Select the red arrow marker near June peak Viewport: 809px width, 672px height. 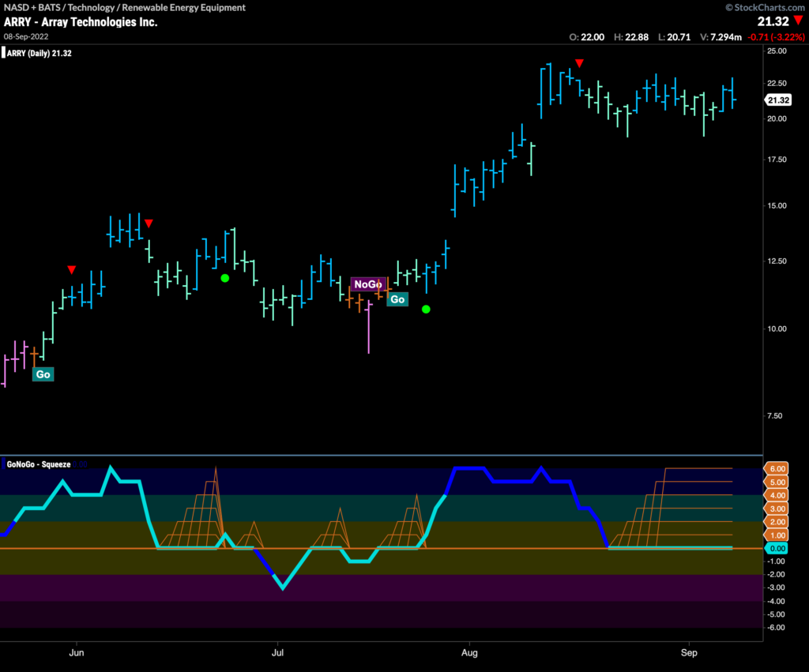pos(149,223)
